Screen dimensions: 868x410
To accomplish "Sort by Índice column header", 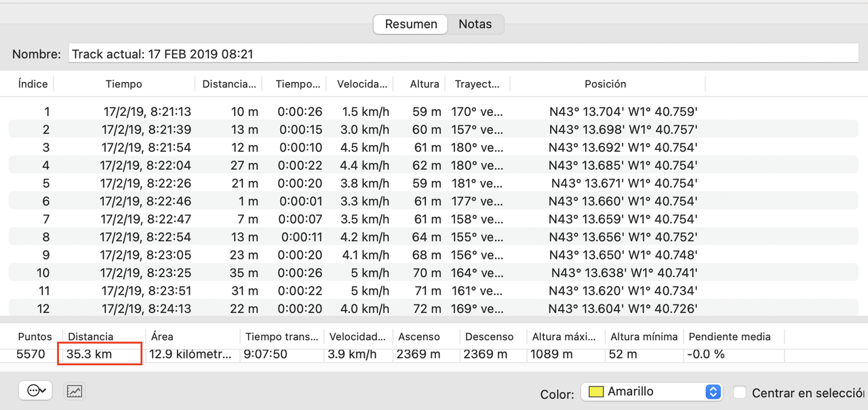I will click(x=33, y=84).
